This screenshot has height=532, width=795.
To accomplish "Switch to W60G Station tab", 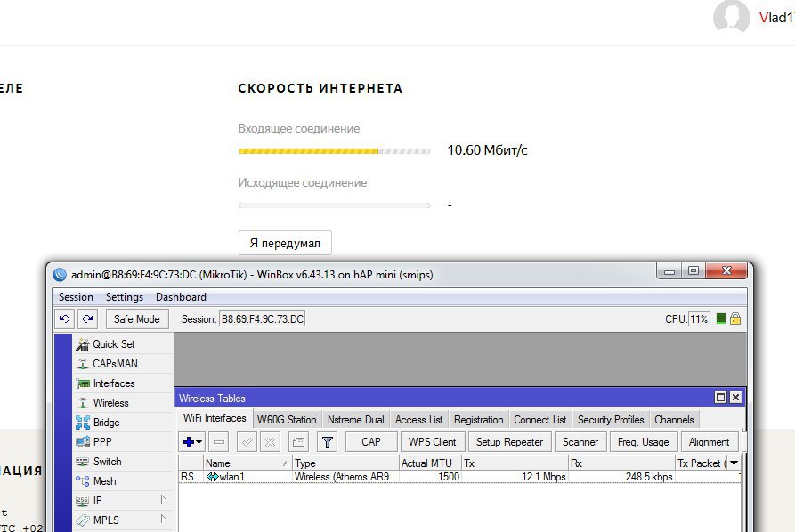I will click(287, 420).
